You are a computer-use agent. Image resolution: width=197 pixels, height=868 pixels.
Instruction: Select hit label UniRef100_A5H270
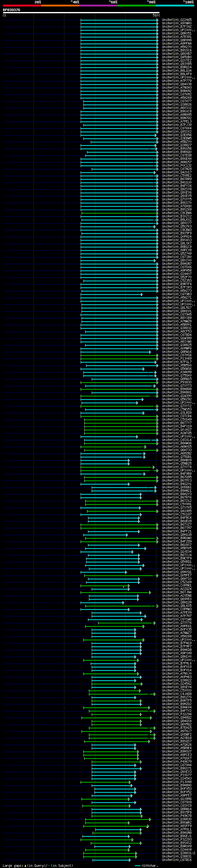(177, 47)
